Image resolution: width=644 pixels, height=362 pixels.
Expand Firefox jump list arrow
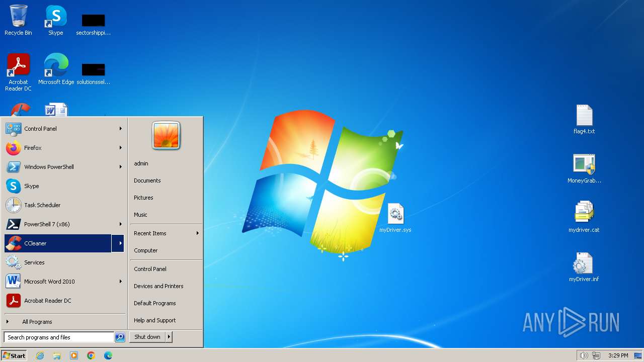pyautogui.click(x=120, y=148)
